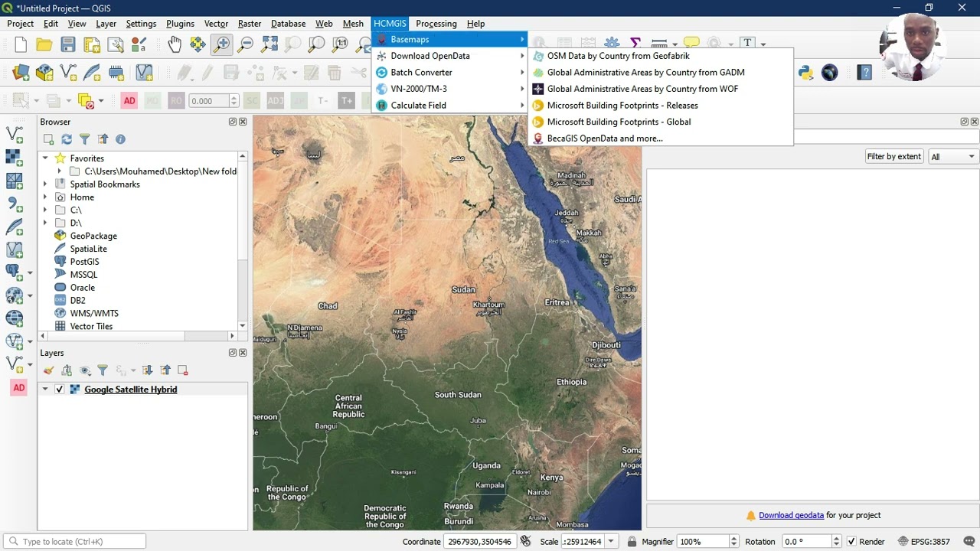The width and height of the screenshot is (980, 551).
Task: Open the Python Console icon
Action: click(x=805, y=73)
